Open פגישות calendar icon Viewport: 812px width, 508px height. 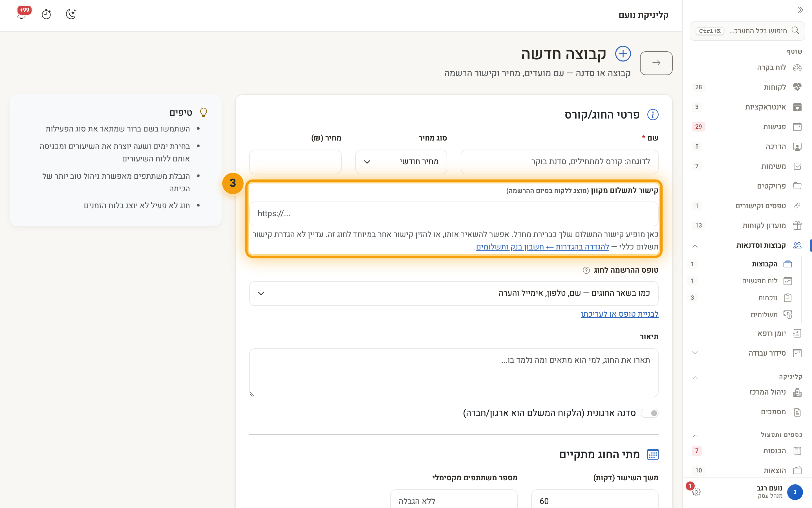pos(797,127)
